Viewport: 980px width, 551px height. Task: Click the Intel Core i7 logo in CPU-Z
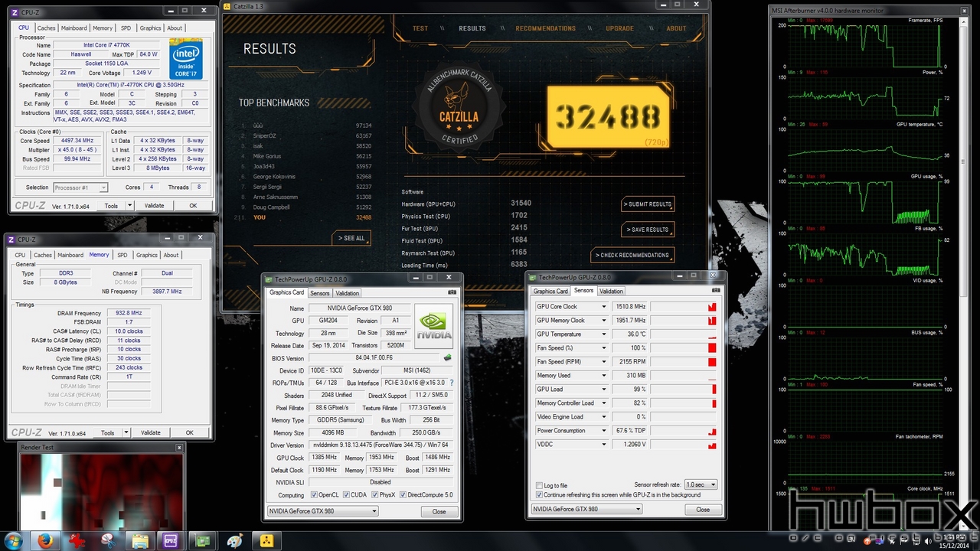[186, 60]
